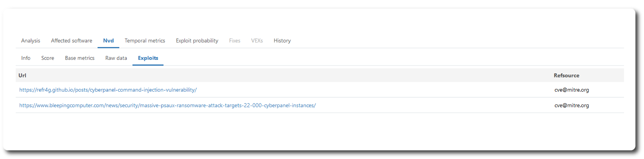The height and width of the screenshot is (159, 644).
Task: View the Base metrics sub-tab
Action: pyautogui.click(x=80, y=58)
